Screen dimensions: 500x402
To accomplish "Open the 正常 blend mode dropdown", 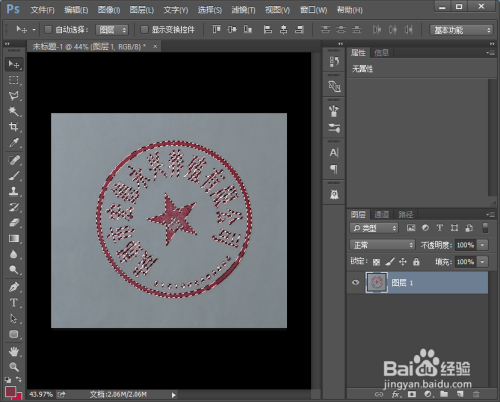I will (x=382, y=245).
